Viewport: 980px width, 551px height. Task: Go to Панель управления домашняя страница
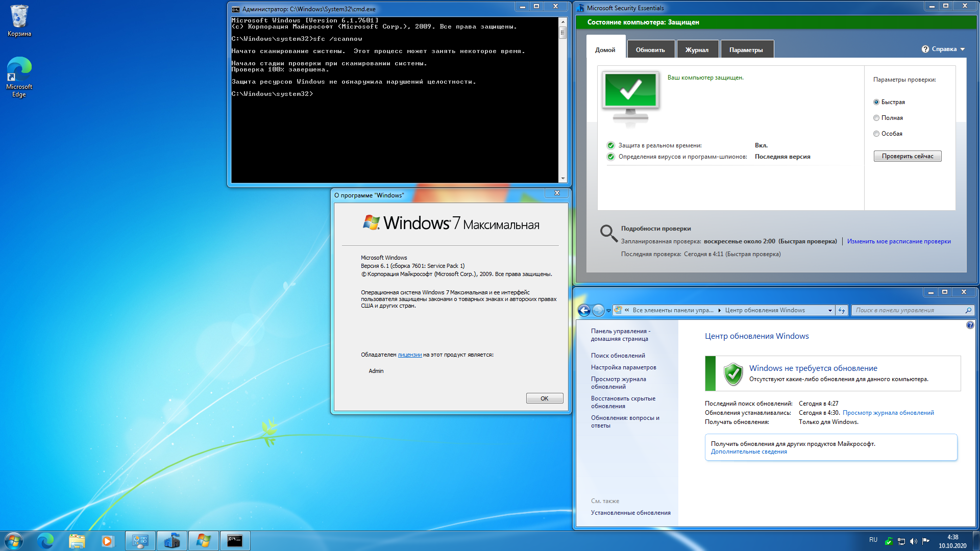(621, 335)
